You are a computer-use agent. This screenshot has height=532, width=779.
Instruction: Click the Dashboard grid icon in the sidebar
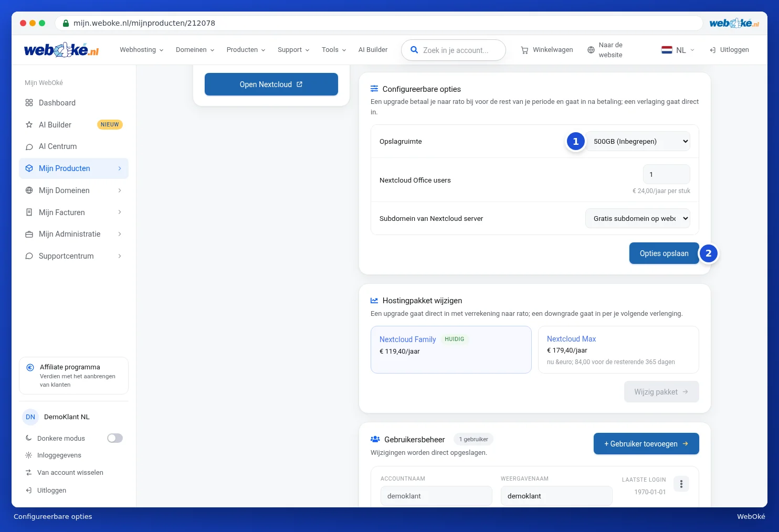[29, 103]
